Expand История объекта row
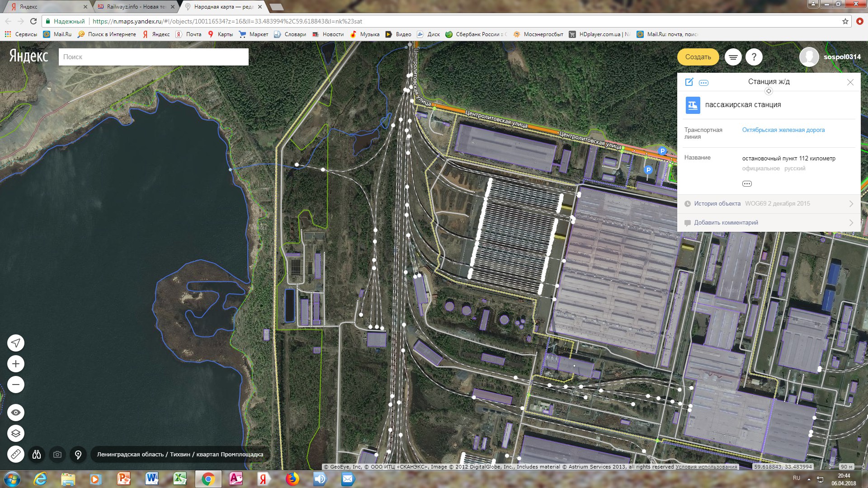The width and height of the screenshot is (868, 488). tap(769, 204)
